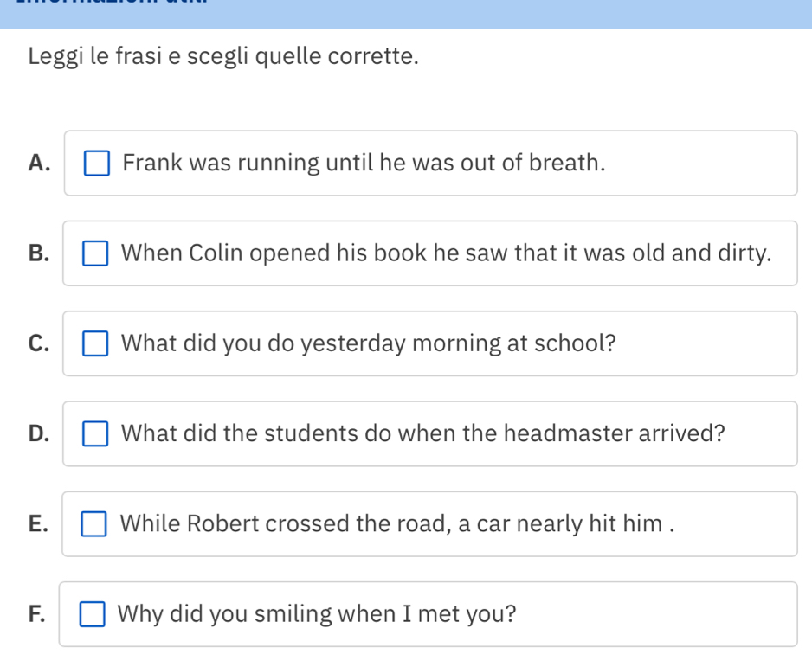Click the sentence 'Frank was running until he was out of breath'
This screenshot has width=812, height=667.
pyautogui.click(x=364, y=164)
